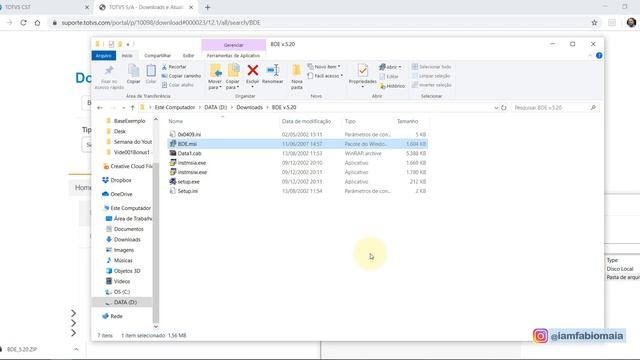Select Este Computador in navigation pane
The image size is (640, 360).
point(130,208)
